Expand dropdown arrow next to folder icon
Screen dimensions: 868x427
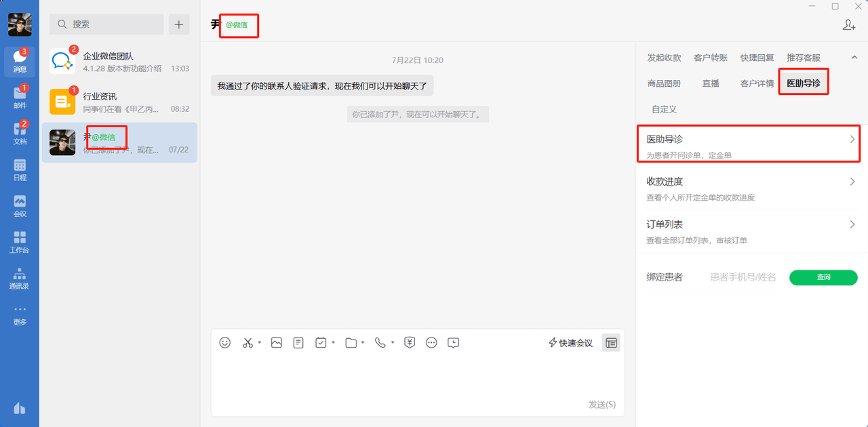363,343
